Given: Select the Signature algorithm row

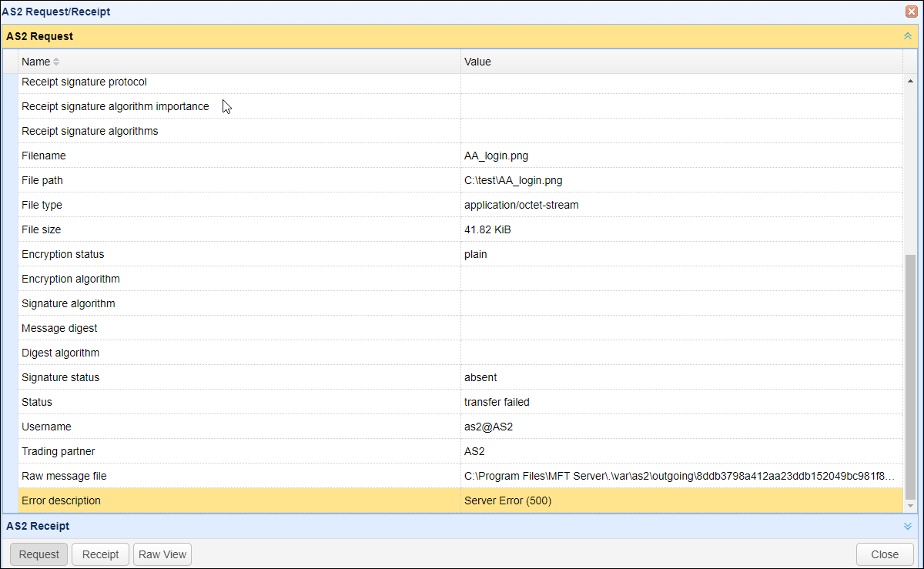Looking at the screenshot, I should click(x=460, y=303).
